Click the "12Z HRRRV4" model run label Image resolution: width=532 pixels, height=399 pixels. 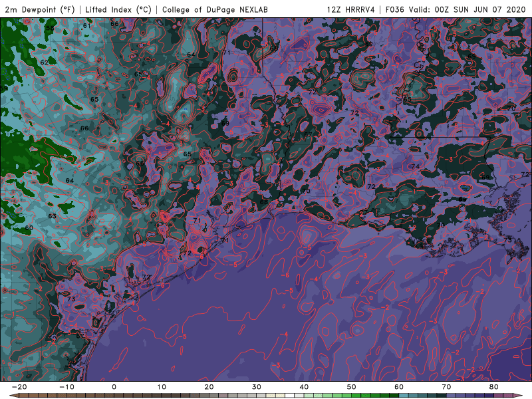tap(351, 9)
